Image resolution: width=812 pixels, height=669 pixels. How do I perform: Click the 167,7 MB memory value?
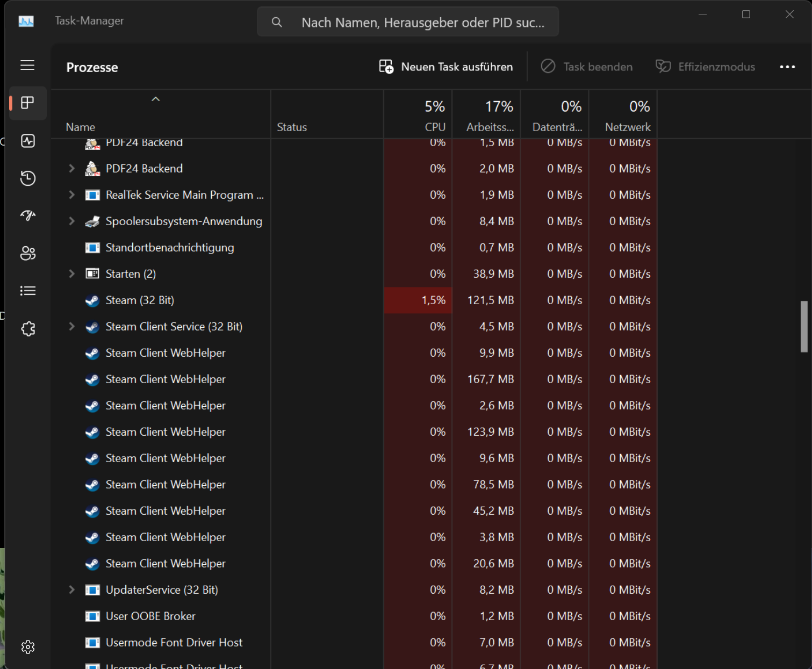click(491, 379)
